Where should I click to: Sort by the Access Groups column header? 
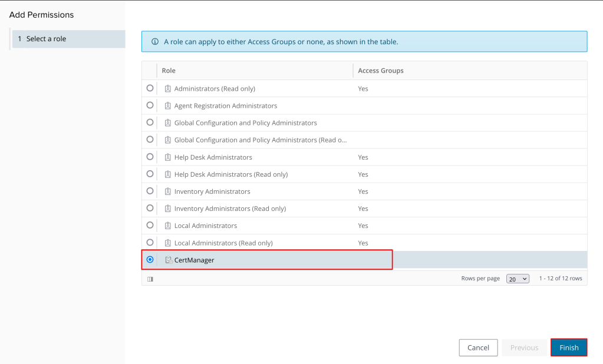[x=381, y=71]
